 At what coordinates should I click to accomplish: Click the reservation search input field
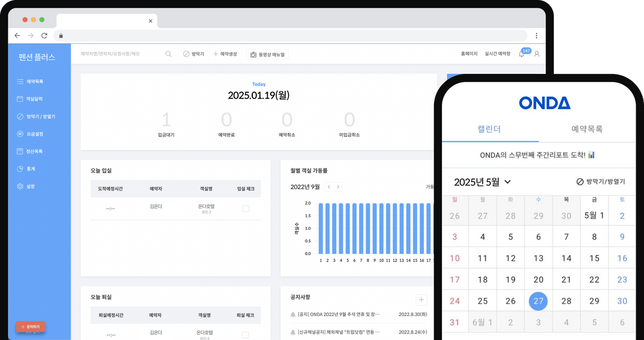tap(119, 54)
